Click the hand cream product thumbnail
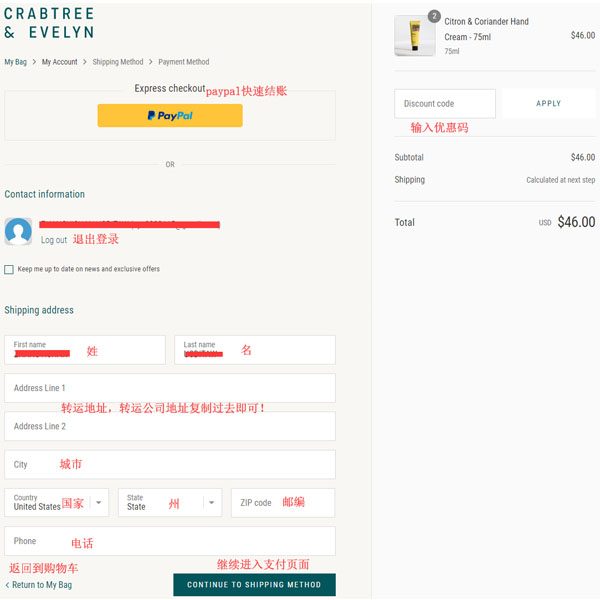Viewport: 600px width, 600px height. pyautogui.click(x=415, y=36)
